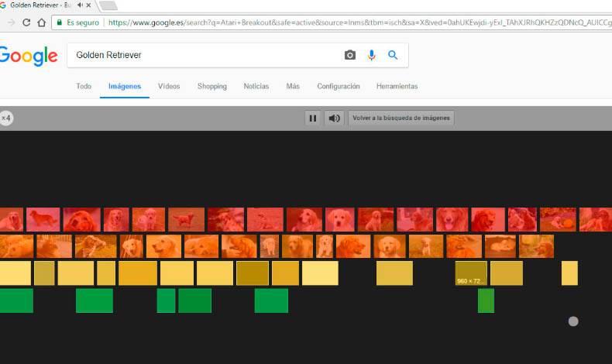The width and height of the screenshot is (612, 364).
Task: Pause the Breakout game
Action: coord(313,118)
